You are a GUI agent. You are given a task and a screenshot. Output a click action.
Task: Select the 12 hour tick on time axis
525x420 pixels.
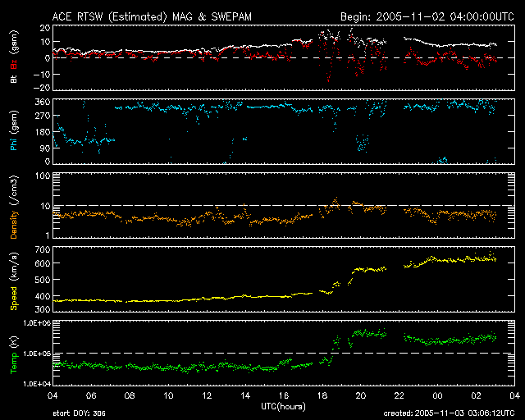click(207, 395)
